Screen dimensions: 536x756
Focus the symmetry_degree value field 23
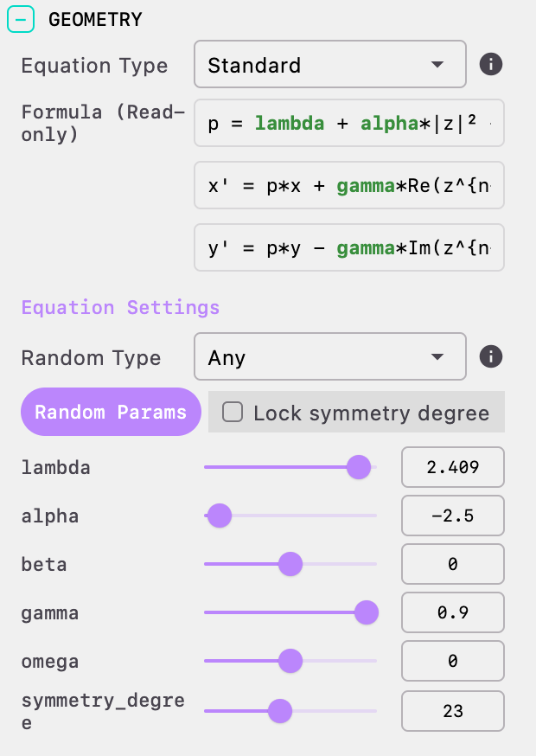(453, 711)
